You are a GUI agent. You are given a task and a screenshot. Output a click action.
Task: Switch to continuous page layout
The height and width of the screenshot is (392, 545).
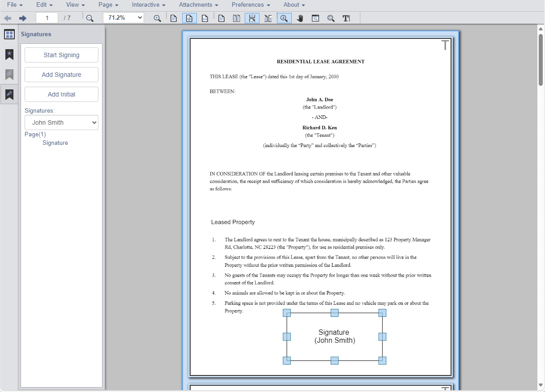pos(252,18)
